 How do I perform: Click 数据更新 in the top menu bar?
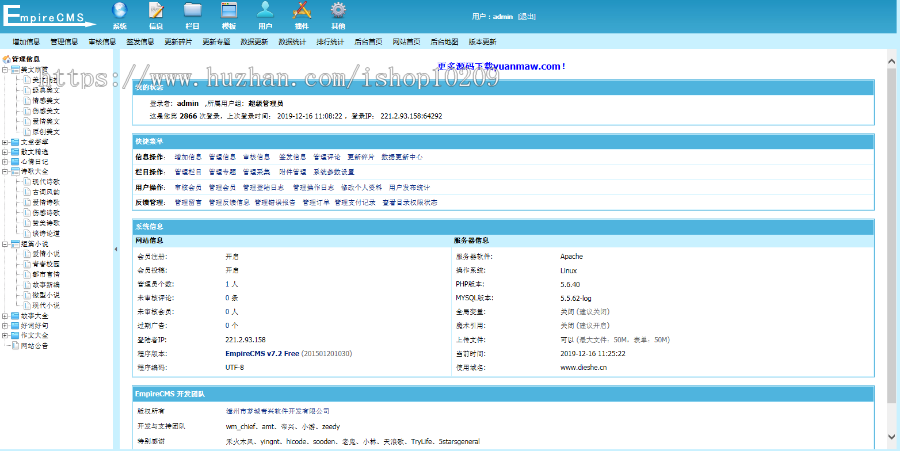(x=254, y=42)
